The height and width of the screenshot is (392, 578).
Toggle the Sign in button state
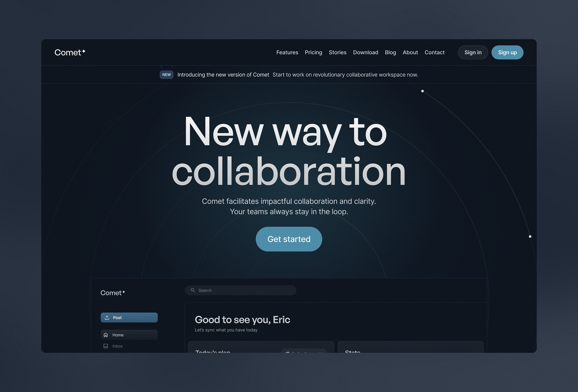pos(473,52)
